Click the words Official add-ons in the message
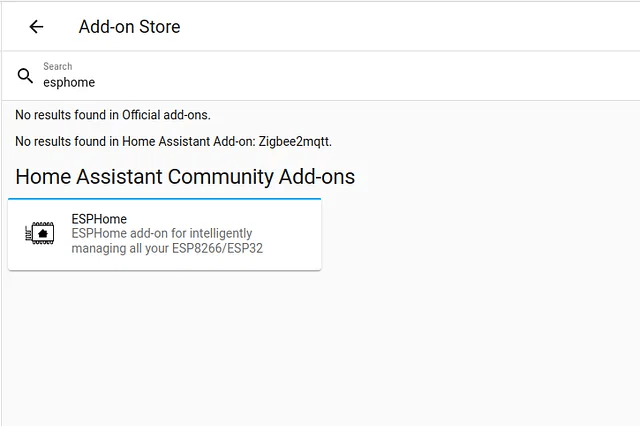 click(165, 115)
